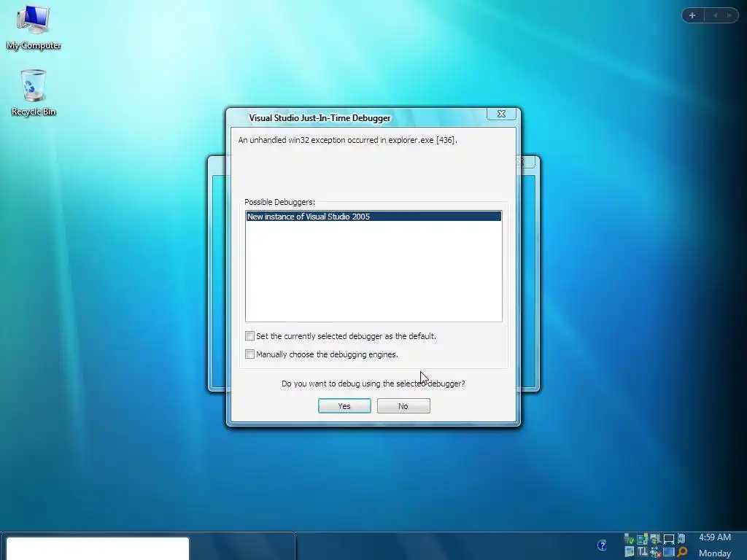Click the Monday day label in taskbar
The height and width of the screenshot is (560, 747).
[715, 553]
